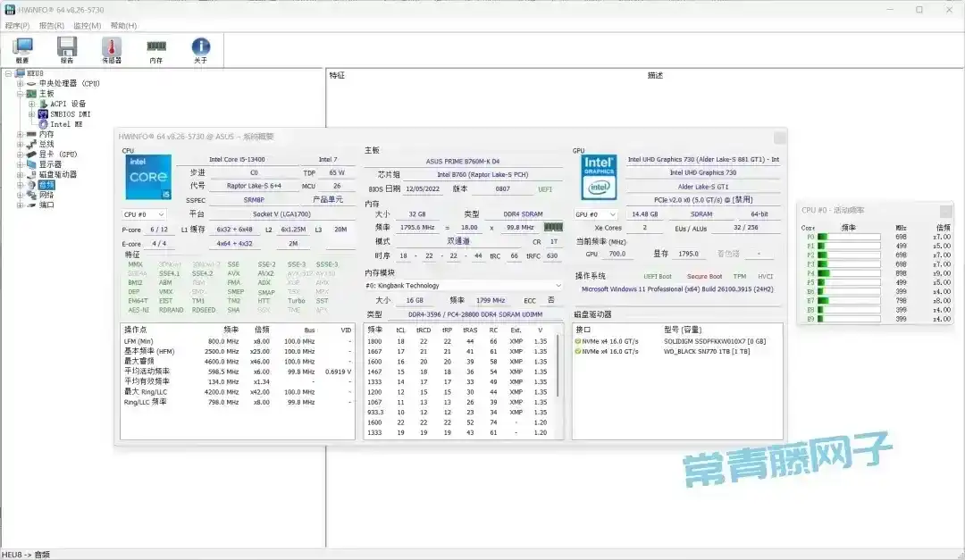Click the Intel Core i5 CPU logo
Image resolution: width=965 pixels, height=560 pixels.
[148, 177]
